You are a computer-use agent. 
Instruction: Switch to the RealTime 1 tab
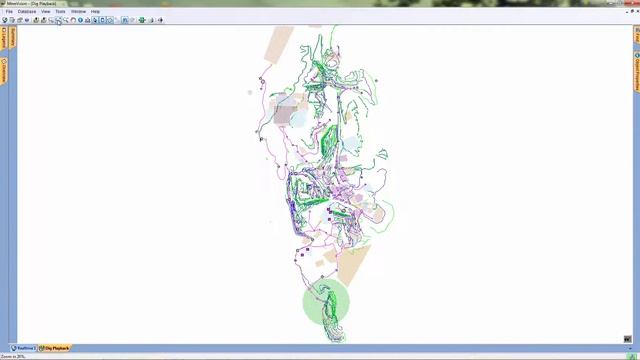(x=24, y=348)
